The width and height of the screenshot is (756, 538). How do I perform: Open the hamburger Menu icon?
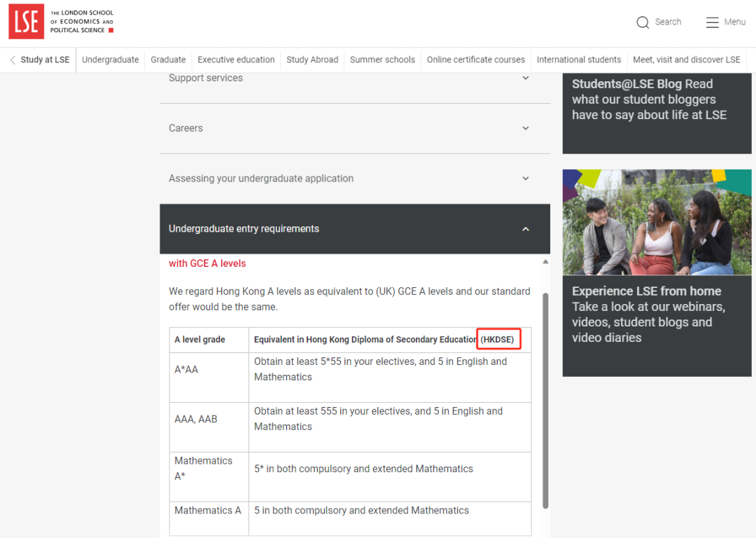click(x=712, y=22)
